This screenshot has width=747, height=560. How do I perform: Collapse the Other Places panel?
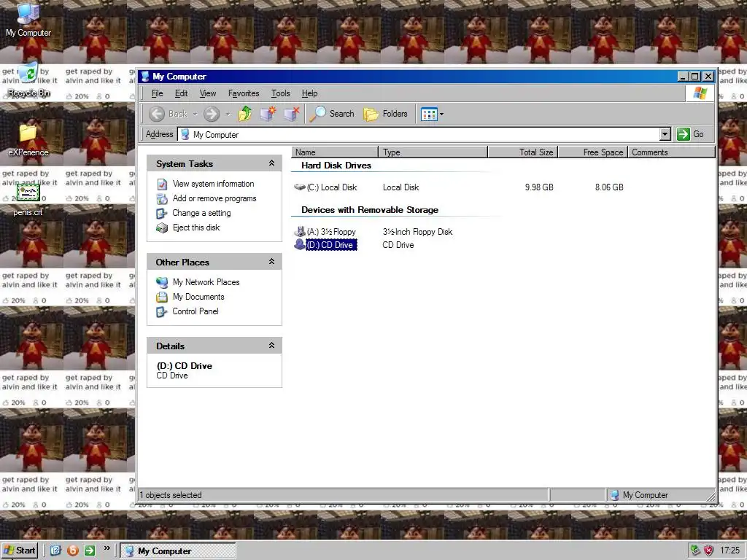point(271,262)
